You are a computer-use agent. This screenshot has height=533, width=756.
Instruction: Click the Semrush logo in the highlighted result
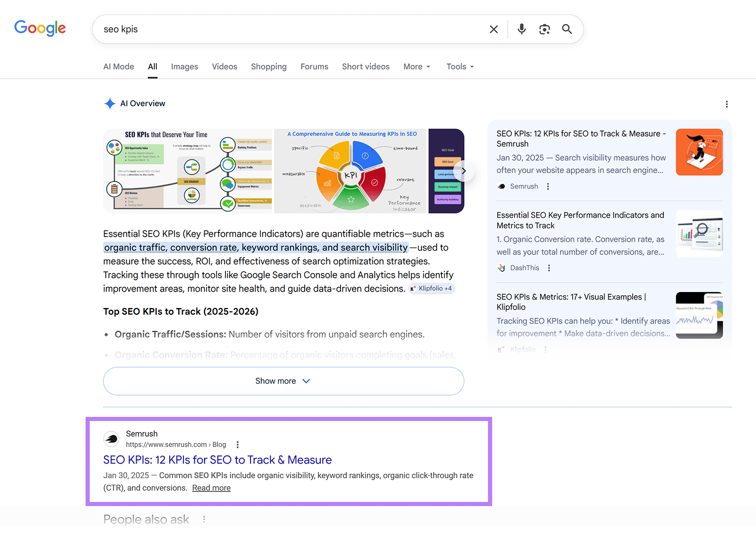coord(111,438)
